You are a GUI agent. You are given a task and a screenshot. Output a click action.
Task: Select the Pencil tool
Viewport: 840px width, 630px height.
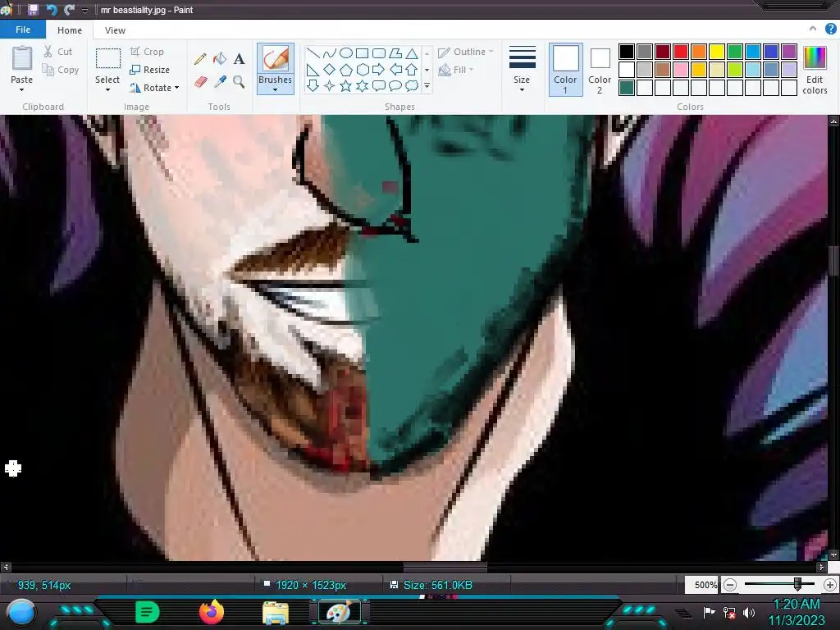(x=200, y=58)
